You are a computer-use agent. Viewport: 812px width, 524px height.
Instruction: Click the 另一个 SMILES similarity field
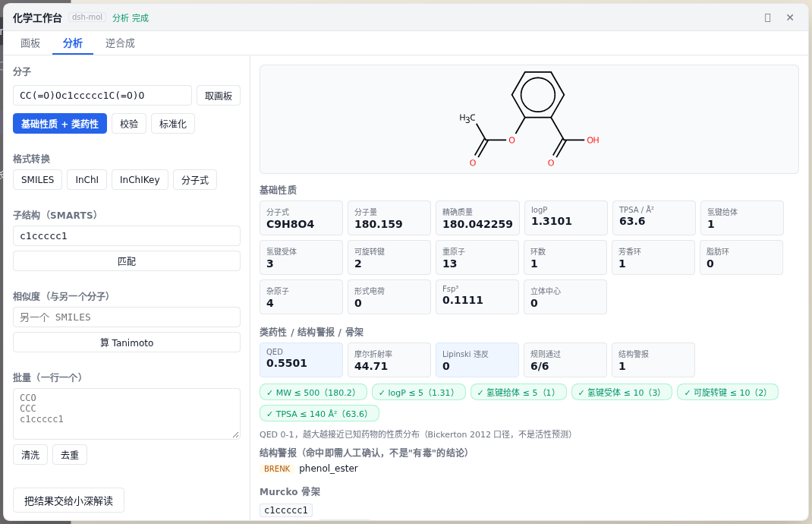point(127,317)
